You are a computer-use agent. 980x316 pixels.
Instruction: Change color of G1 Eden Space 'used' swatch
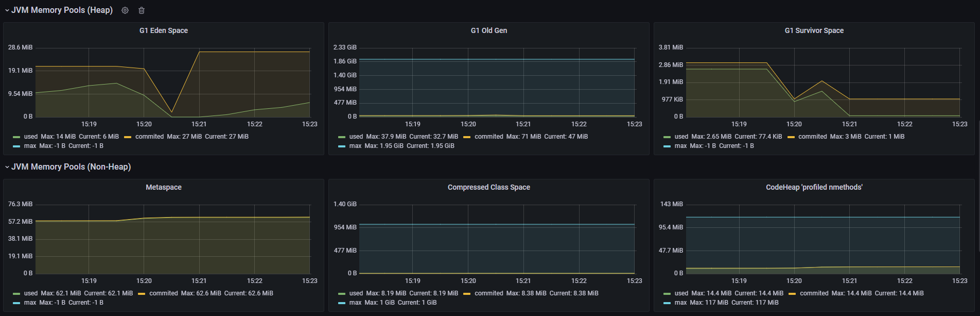click(x=16, y=137)
